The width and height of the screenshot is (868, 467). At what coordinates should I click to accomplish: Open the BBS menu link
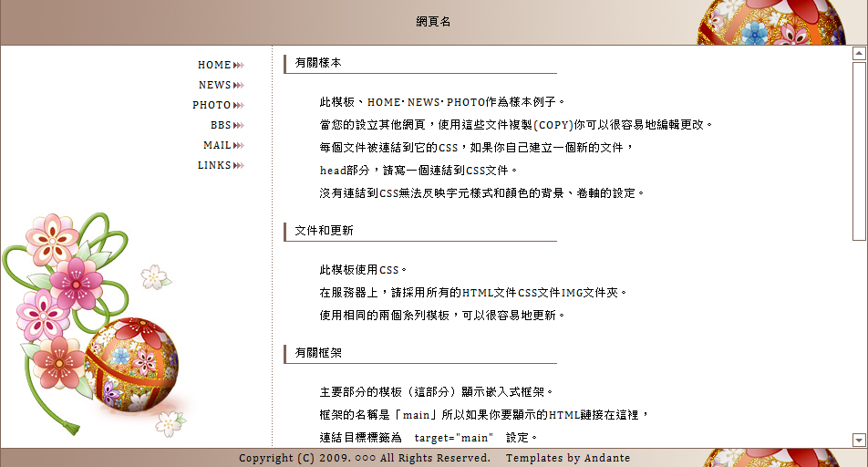(x=221, y=125)
